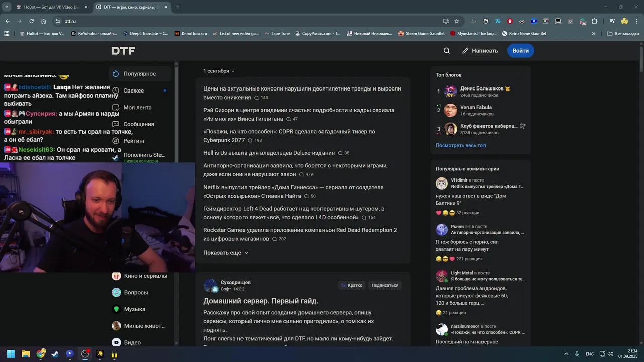Open Сообщения in the sidebar

140,124
